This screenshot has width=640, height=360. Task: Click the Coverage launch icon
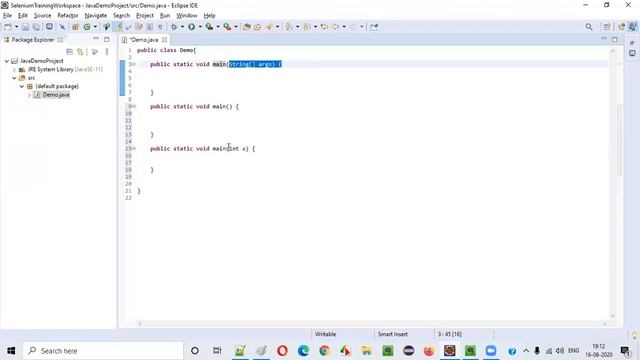pos(209,27)
